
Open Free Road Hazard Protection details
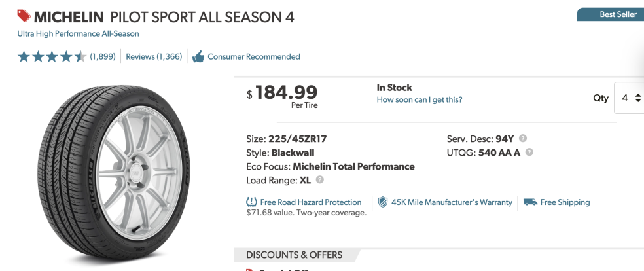coord(311,202)
